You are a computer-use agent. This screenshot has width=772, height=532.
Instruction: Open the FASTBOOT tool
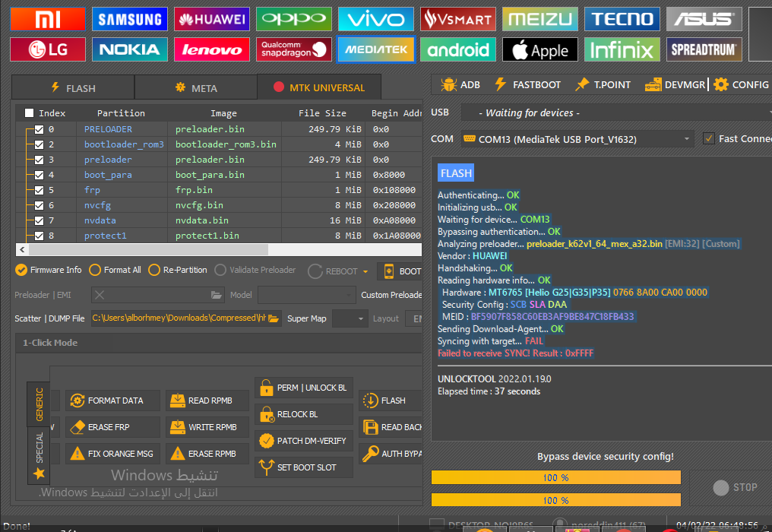pos(528,84)
